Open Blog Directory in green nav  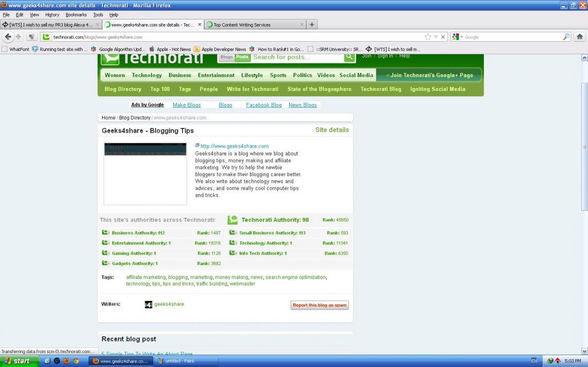click(123, 89)
